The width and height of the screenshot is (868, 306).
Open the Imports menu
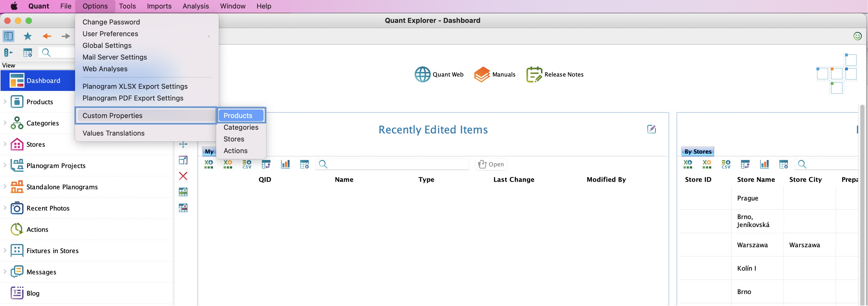coord(159,6)
